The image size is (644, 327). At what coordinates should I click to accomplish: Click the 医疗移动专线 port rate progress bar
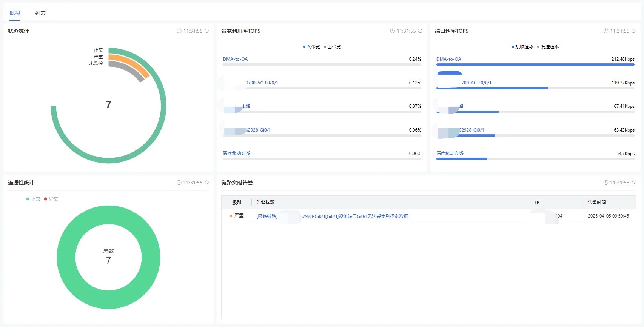535,159
